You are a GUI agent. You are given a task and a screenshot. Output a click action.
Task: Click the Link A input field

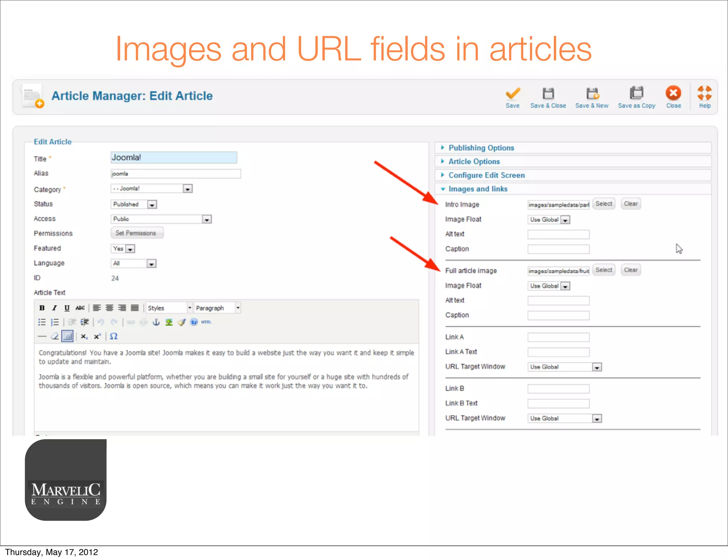click(x=558, y=337)
